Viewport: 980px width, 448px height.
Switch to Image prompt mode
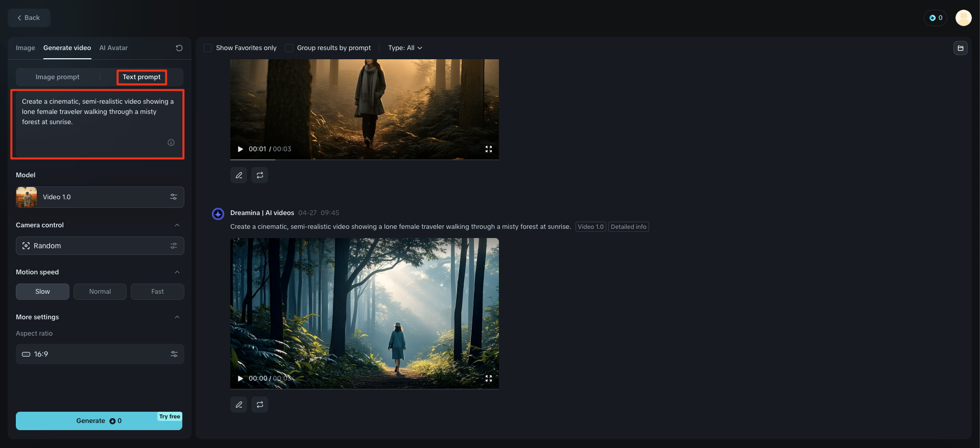tap(58, 77)
